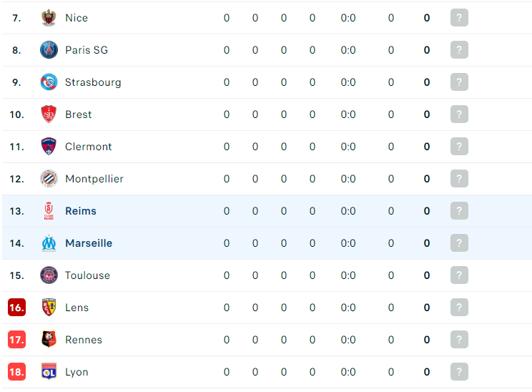532x392 pixels.
Task: Click the form question mark for Lyon
Action: click(x=459, y=372)
